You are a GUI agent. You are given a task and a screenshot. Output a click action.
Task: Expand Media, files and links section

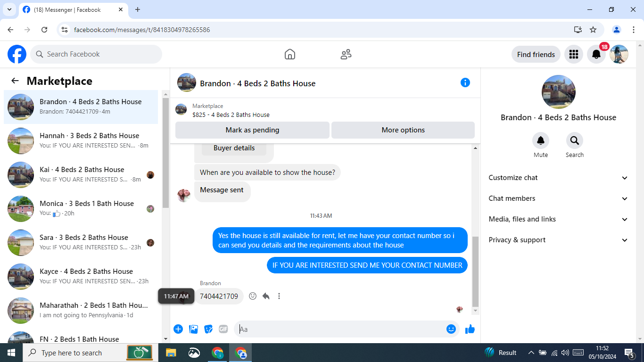[x=558, y=219]
